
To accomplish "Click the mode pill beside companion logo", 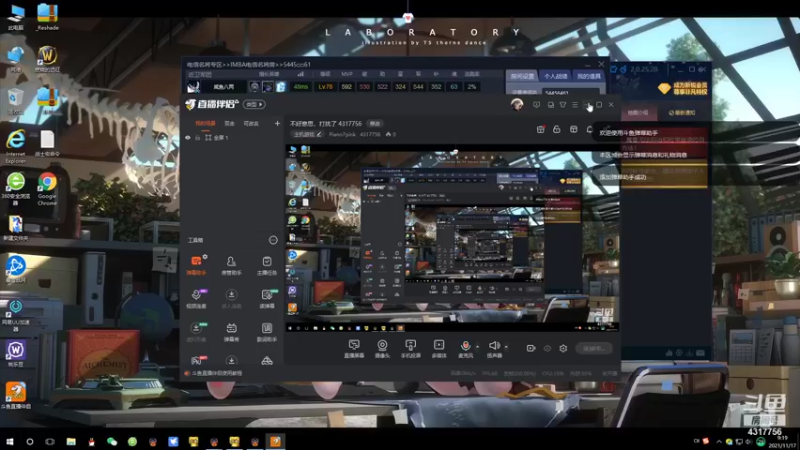I will point(254,104).
